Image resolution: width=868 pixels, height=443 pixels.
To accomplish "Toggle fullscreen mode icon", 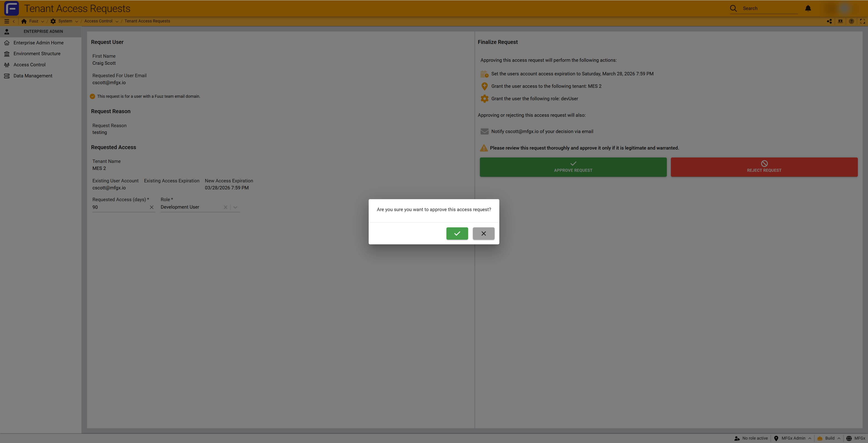I will tap(862, 21).
